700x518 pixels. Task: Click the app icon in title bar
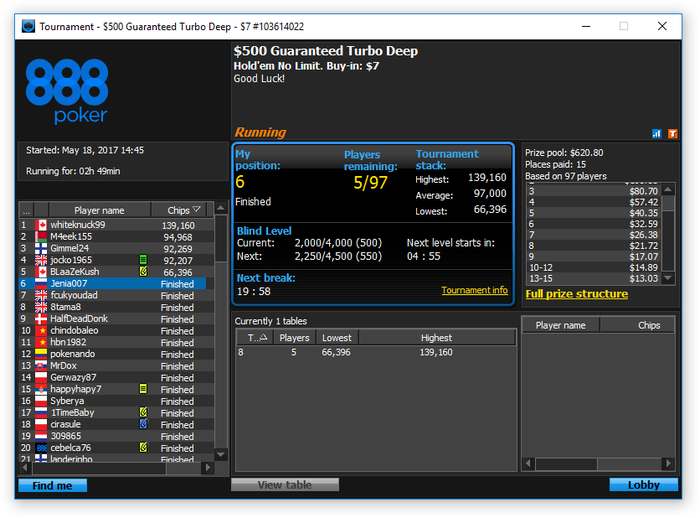28,26
